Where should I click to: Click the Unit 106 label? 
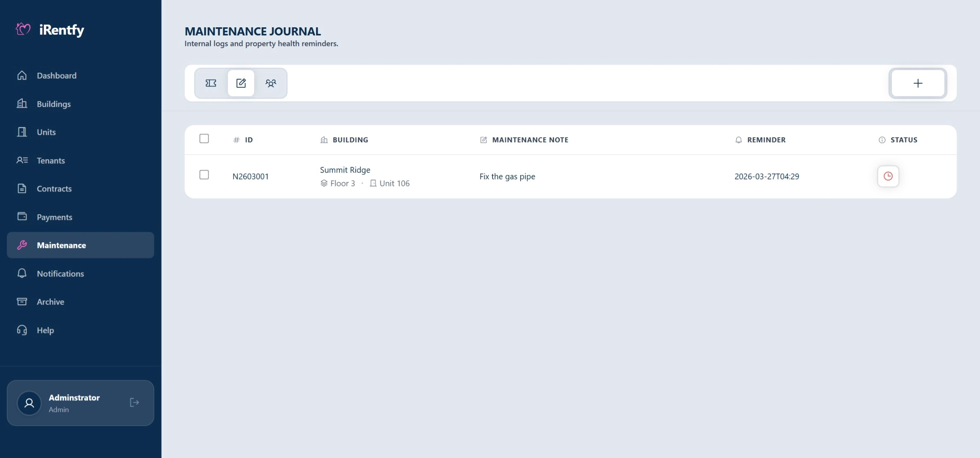click(390, 183)
